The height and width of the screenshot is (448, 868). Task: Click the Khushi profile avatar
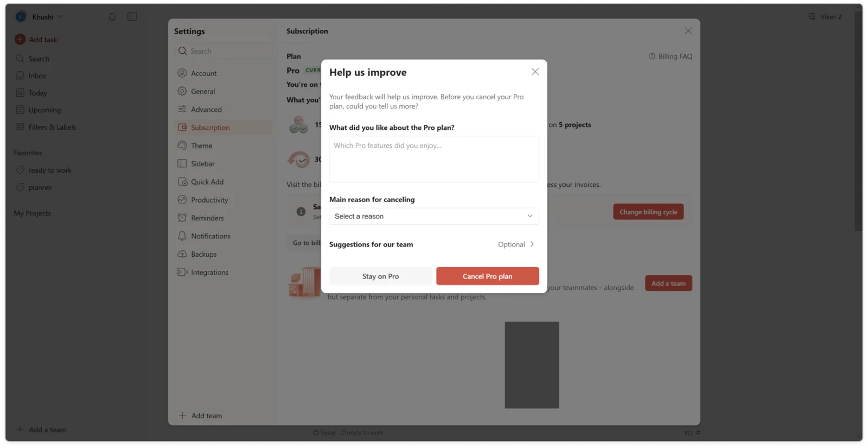point(21,17)
